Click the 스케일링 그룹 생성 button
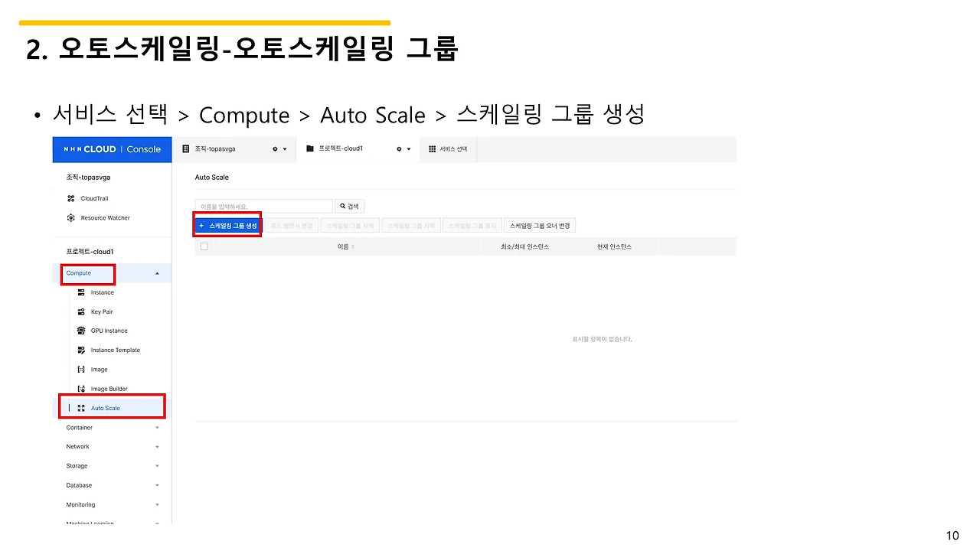Viewport: 980px width, 551px height. click(228, 226)
